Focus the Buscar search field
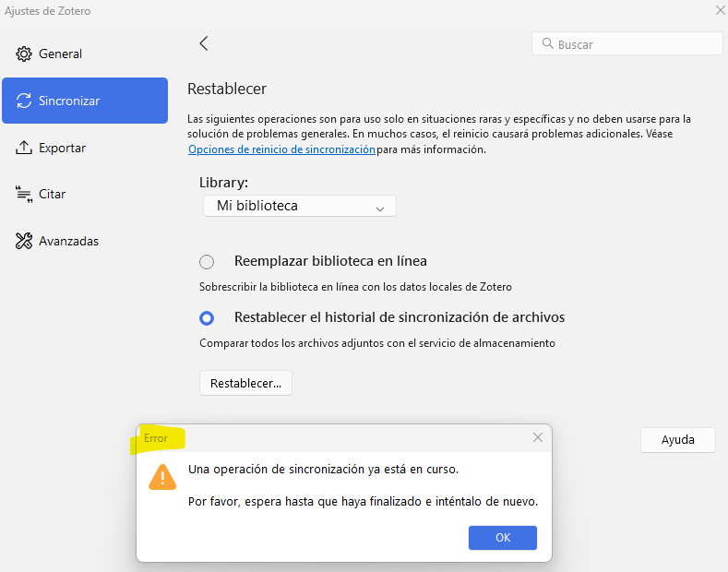The height and width of the screenshot is (572, 728). click(x=627, y=43)
